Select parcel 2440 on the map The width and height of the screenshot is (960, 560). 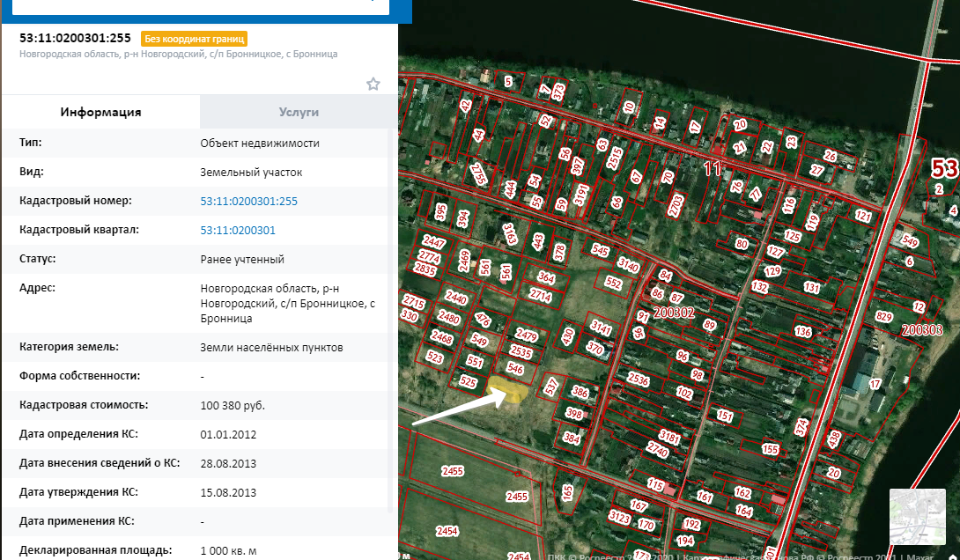click(455, 298)
